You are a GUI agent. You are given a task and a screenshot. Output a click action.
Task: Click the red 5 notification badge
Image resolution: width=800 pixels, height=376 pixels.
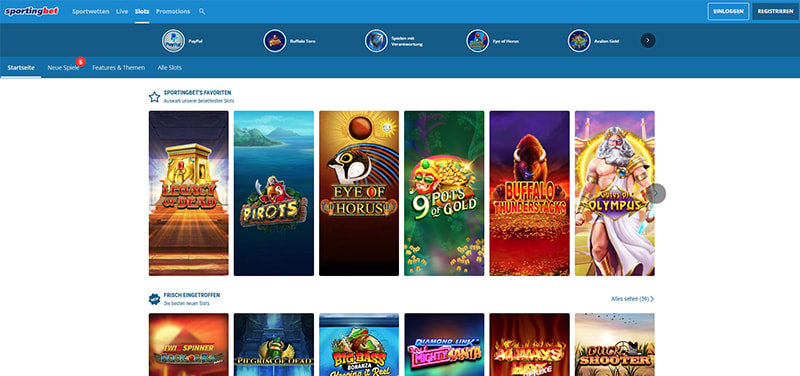(80, 62)
